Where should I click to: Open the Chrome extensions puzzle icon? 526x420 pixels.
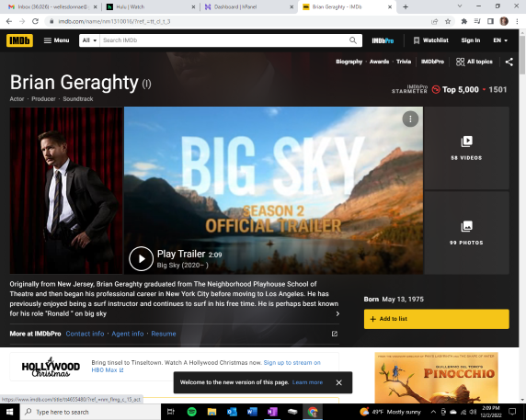[464, 21]
